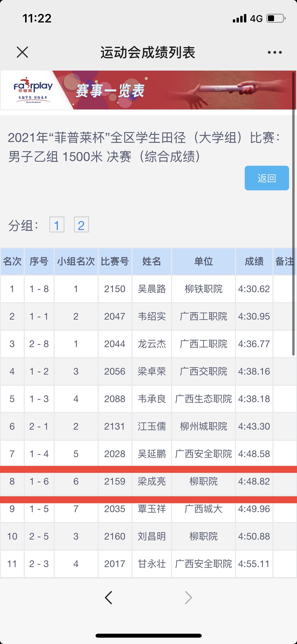Tap the name 龙云杰 in the table
The width and height of the screenshot is (297, 644).
pos(152,344)
